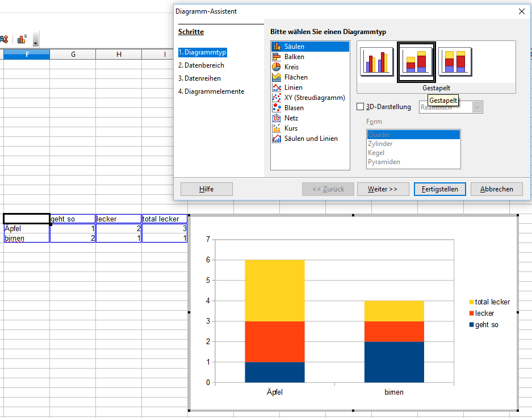This screenshot has width=532, height=418.
Task: Click the blue 'geht so' legend swatch
Action: pos(472,325)
